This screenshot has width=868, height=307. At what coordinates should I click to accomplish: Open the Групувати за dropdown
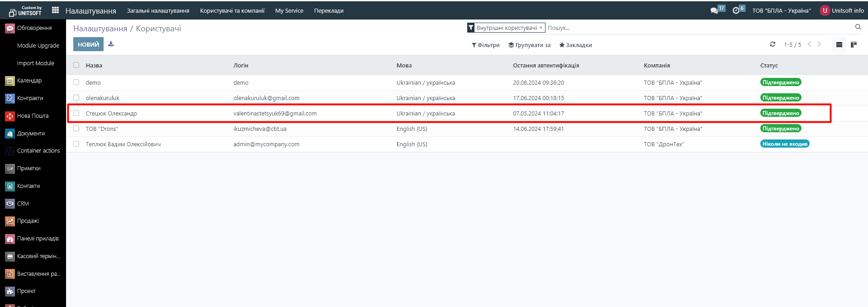(529, 45)
